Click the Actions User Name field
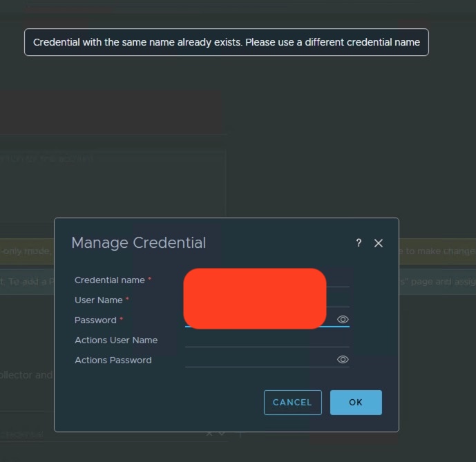Screen dimensions: 476x462 267,340
